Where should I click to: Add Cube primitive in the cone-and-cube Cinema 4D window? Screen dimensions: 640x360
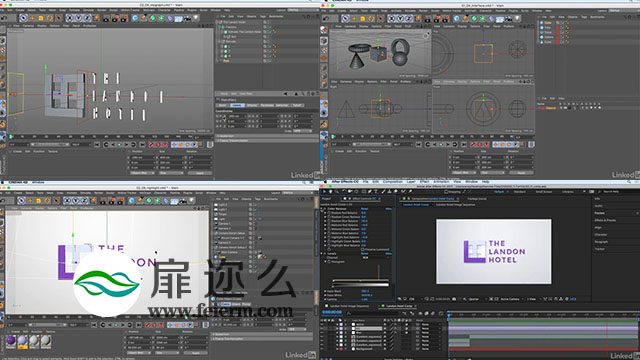(x=457, y=18)
